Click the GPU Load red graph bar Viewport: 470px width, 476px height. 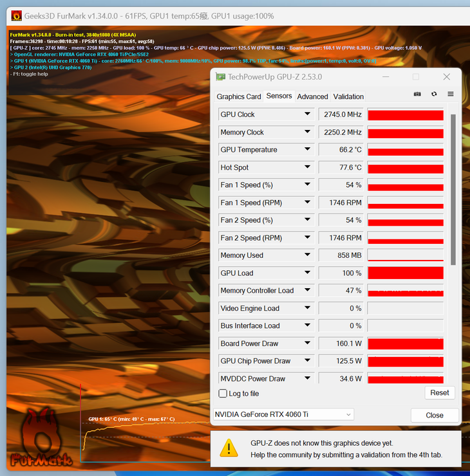pyautogui.click(x=405, y=273)
